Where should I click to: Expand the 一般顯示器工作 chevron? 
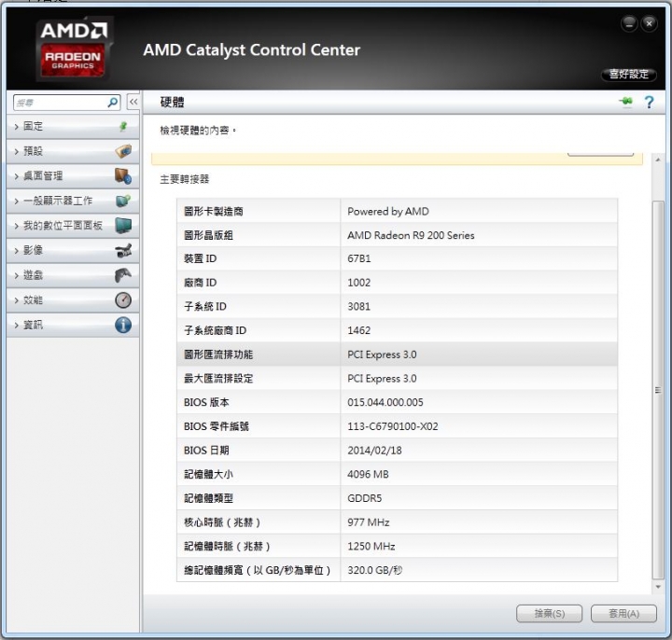coord(16,201)
